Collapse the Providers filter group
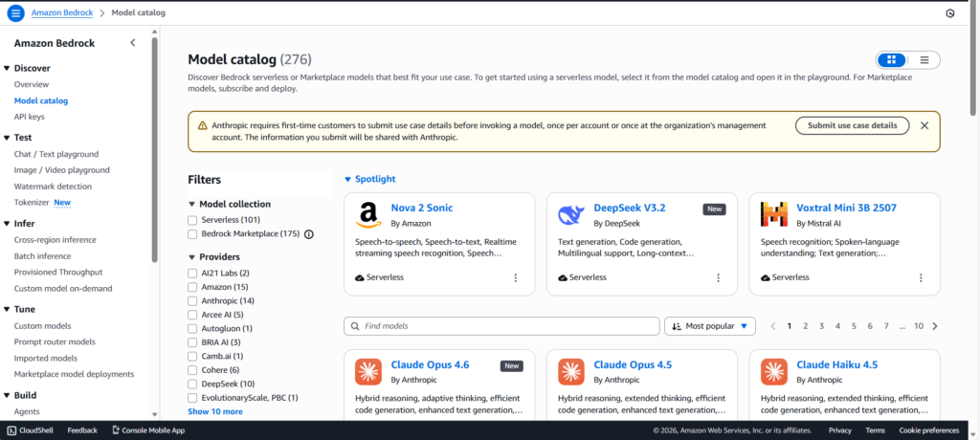This screenshot has height=440, width=980. coord(191,257)
